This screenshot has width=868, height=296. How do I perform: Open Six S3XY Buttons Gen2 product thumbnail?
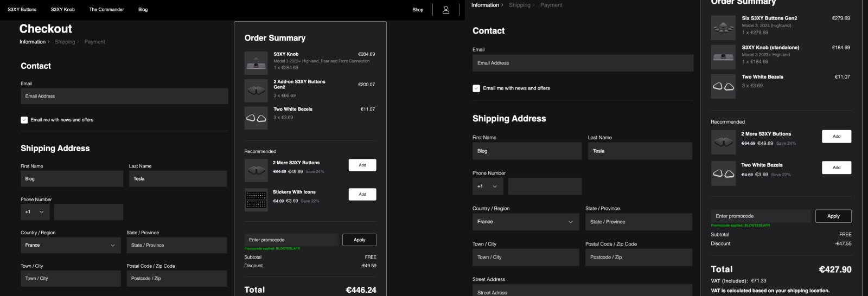[x=723, y=28]
